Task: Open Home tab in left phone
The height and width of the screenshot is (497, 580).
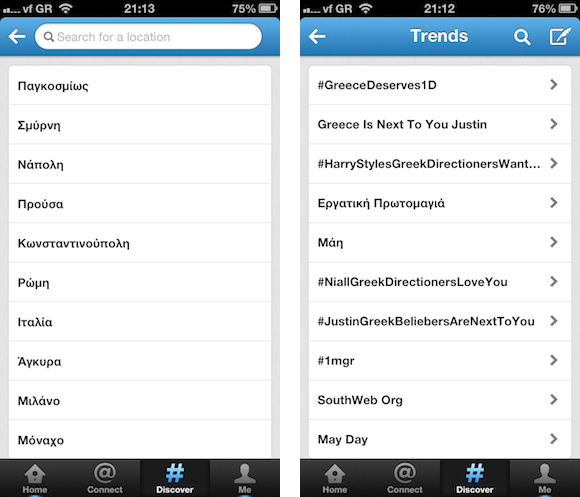Action: [35, 478]
